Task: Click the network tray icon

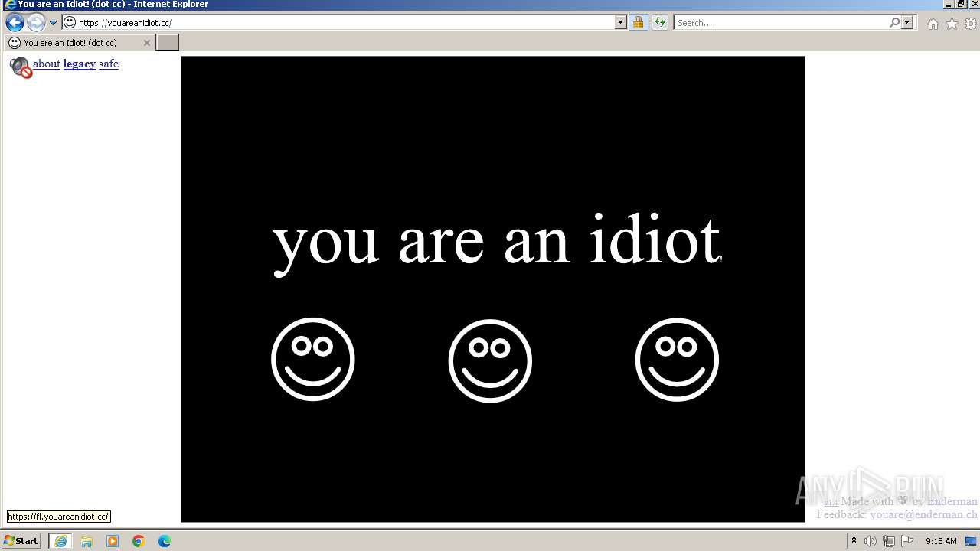Action: click(x=889, y=541)
